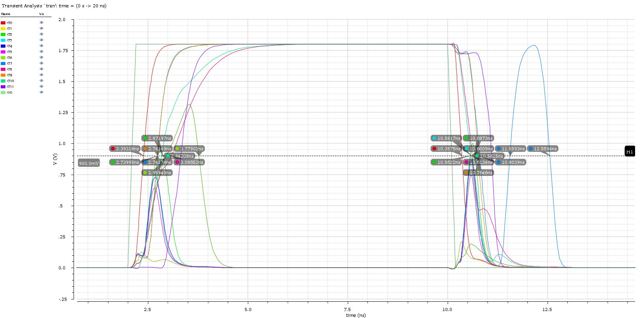Select the /Z3 signal name
The width and height of the screenshot is (644, 318).
coord(9,40)
